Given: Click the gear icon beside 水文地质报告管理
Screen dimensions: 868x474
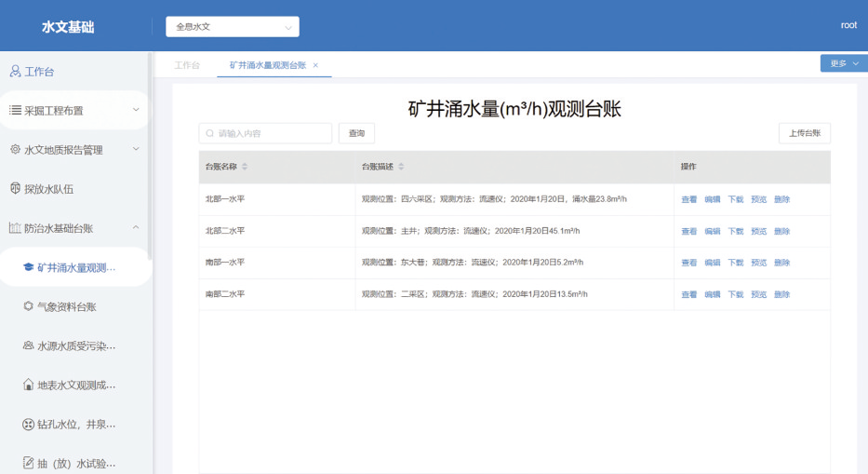Looking at the screenshot, I should (15, 149).
